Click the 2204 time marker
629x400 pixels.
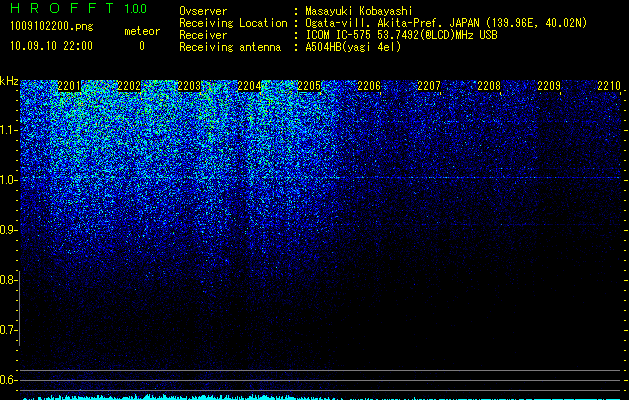pyautogui.click(x=249, y=86)
